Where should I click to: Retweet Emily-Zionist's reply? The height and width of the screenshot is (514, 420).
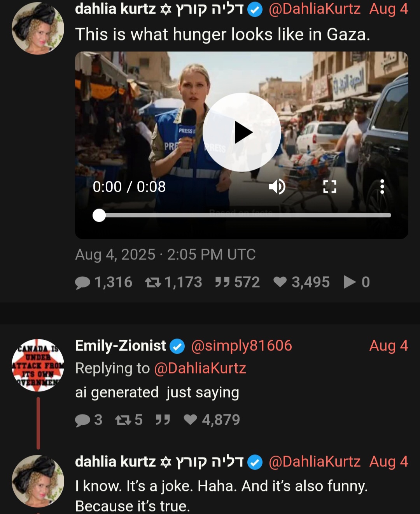pos(123,420)
